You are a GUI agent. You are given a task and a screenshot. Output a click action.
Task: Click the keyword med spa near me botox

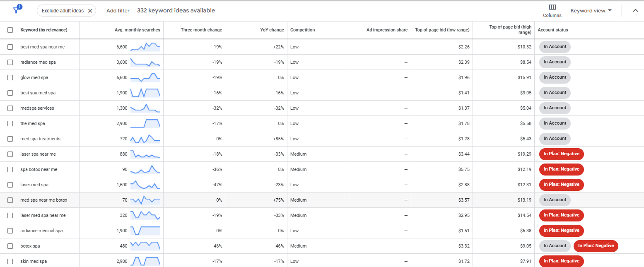click(43, 200)
